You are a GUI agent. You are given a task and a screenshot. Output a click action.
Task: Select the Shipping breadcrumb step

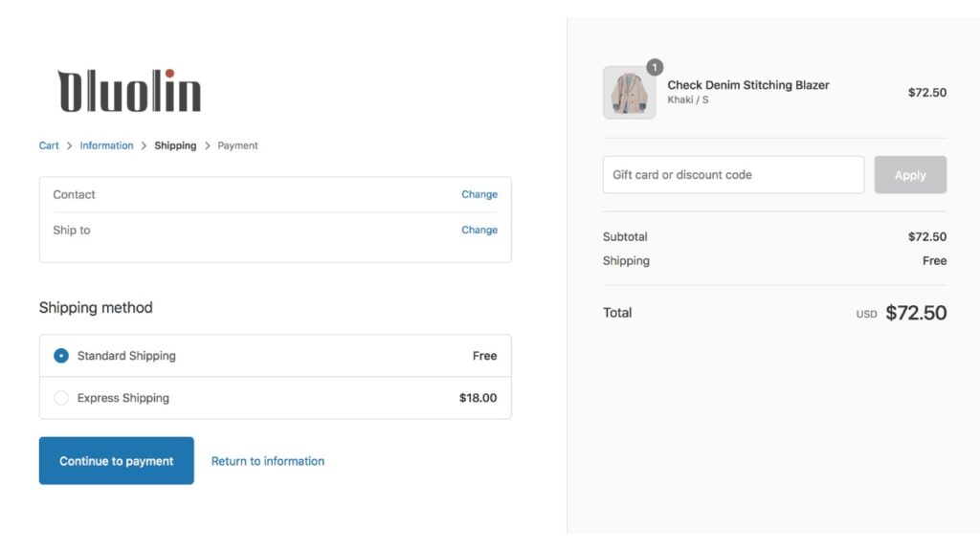[175, 145]
